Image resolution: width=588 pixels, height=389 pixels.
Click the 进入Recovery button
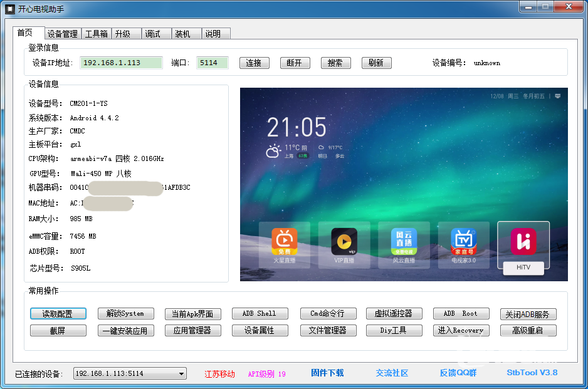tap(461, 330)
